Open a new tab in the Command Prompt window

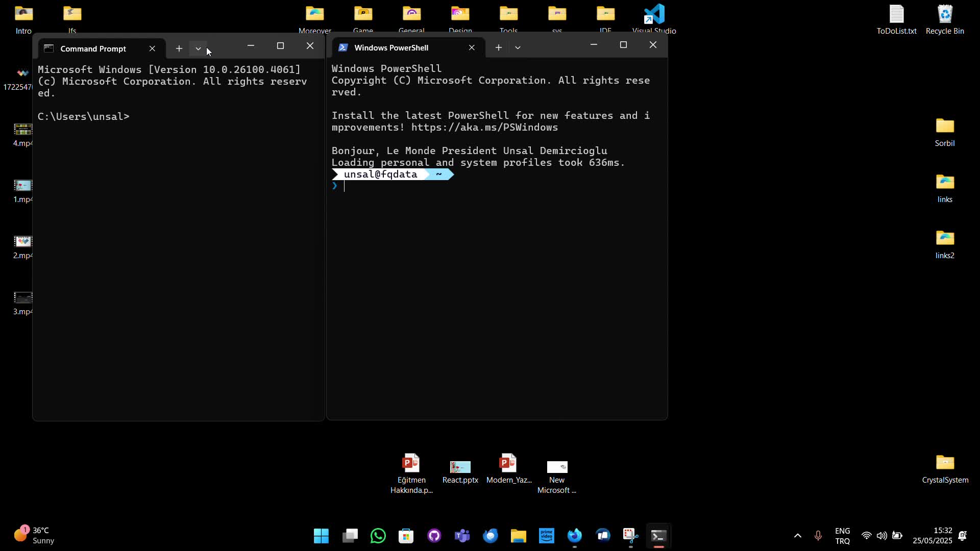179,48
